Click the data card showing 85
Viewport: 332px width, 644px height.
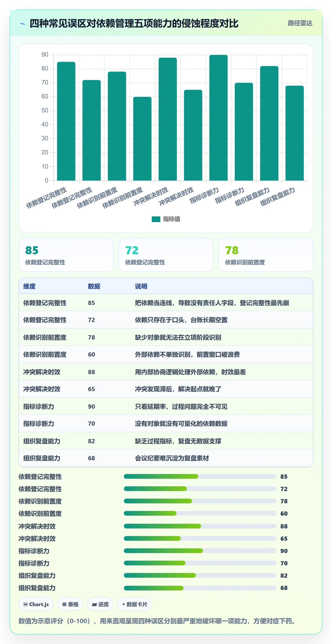pos(66,255)
